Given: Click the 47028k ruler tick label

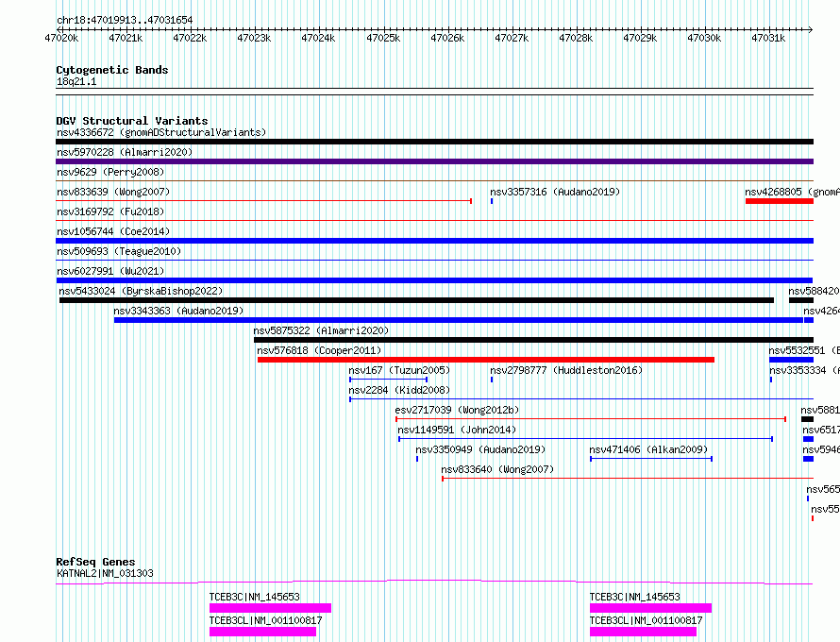Looking at the screenshot, I should tap(576, 38).
